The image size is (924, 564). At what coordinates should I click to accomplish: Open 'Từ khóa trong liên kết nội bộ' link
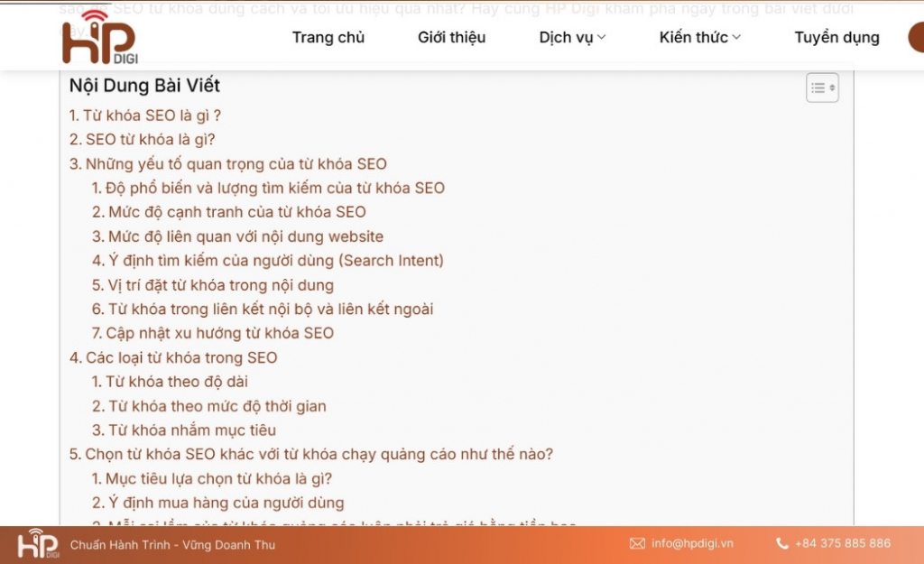(x=263, y=310)
